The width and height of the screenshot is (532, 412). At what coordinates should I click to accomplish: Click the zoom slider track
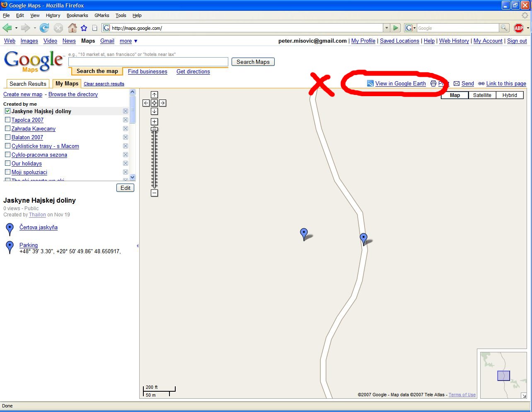coord(154,160)
